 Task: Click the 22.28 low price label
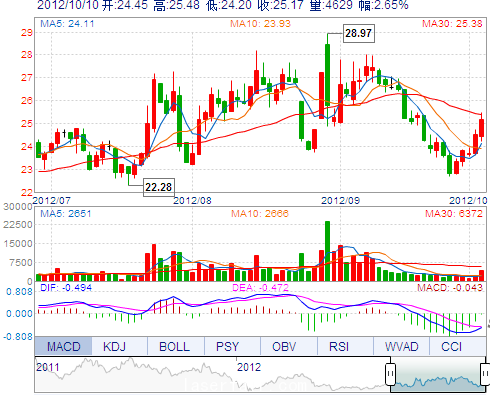[x=159, y=187]
